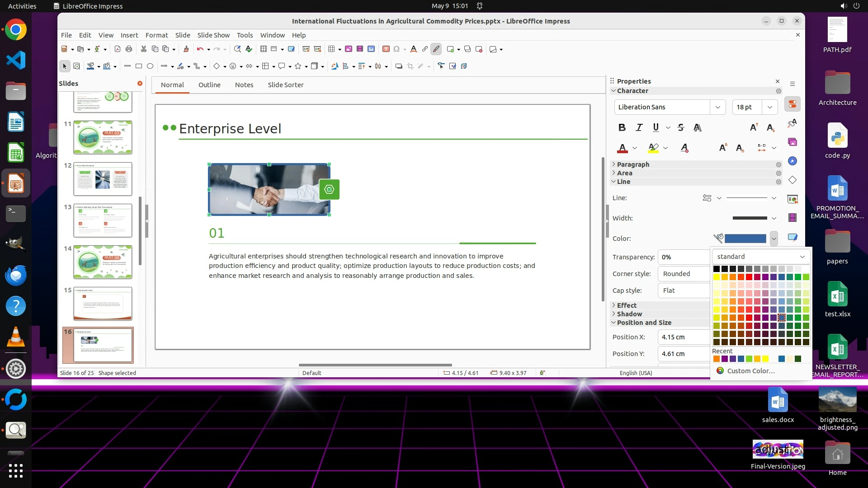
Task: Open the sidebar Shapes diamond icon
Action: click(x=793, y=180)
